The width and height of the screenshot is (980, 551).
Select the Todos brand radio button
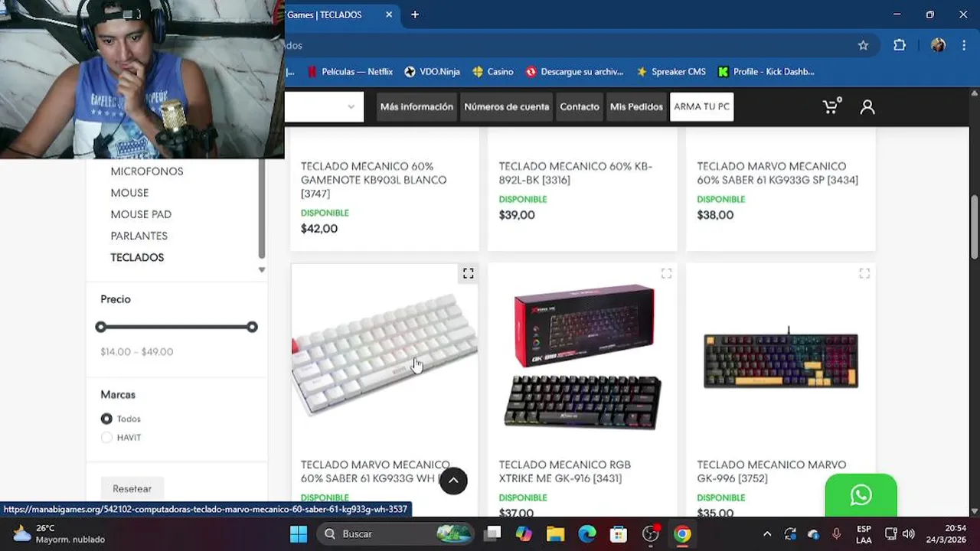coord(106,419)
